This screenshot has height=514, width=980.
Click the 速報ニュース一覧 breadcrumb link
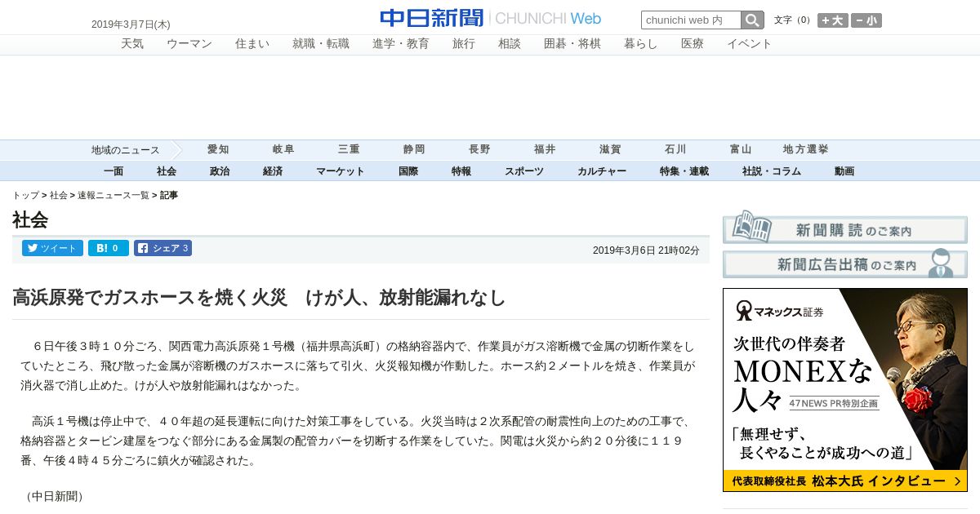[x=114, y=196]
